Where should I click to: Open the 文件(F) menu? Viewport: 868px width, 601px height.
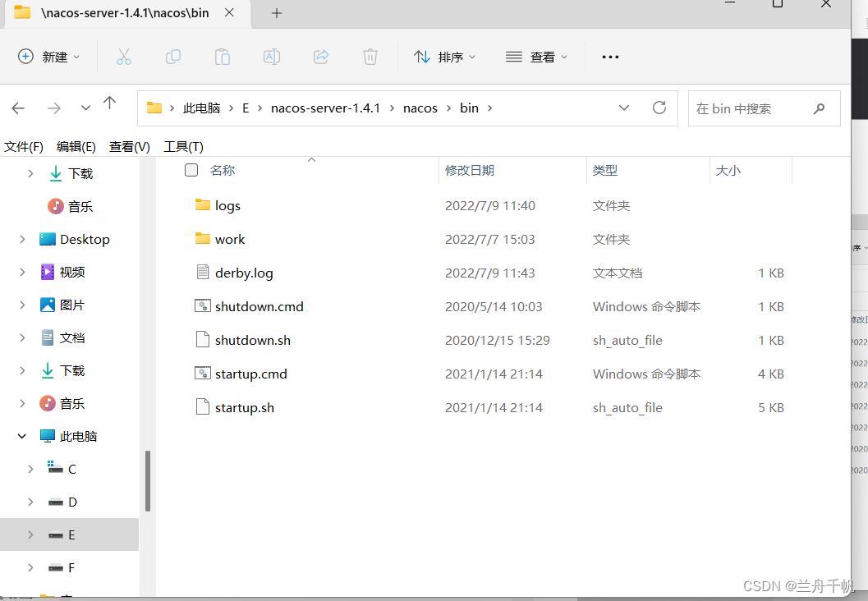click(x=24, y=147)
